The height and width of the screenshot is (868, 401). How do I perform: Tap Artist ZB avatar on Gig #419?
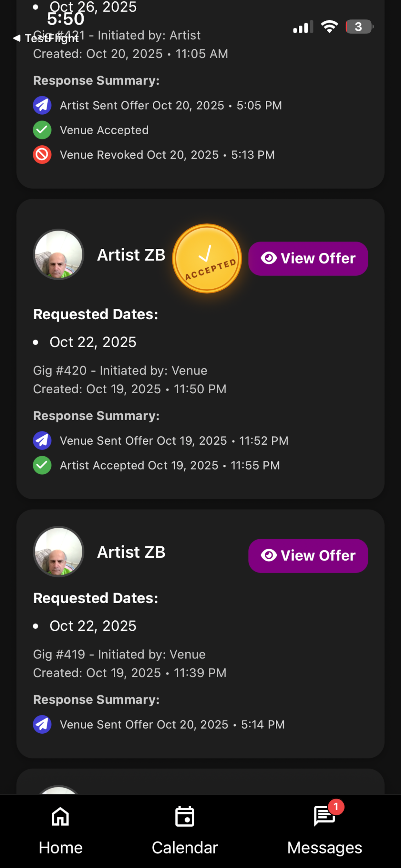[59, 552]
